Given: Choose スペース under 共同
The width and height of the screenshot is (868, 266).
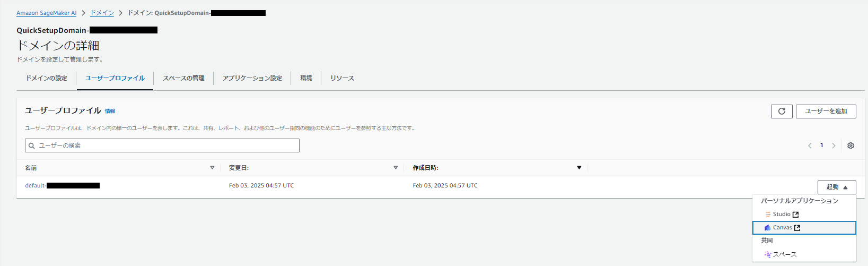Looking at the screenshot, I should (804, 255).
